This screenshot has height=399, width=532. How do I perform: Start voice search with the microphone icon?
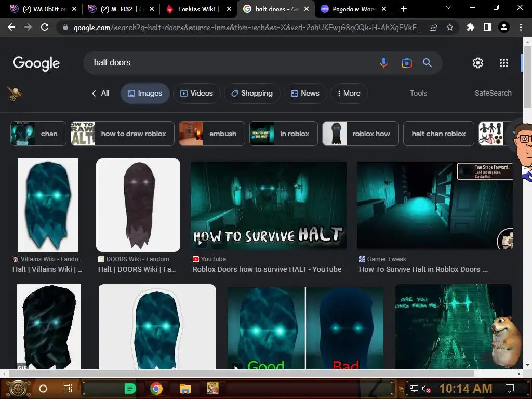tap(384, 63)
